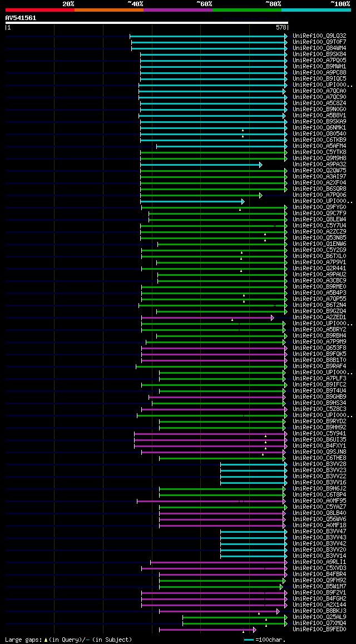The height and width of the screenshot is (644, 356).
Task: Click the purple ~60% identity legend segment
Action: (x=178, y=9)
